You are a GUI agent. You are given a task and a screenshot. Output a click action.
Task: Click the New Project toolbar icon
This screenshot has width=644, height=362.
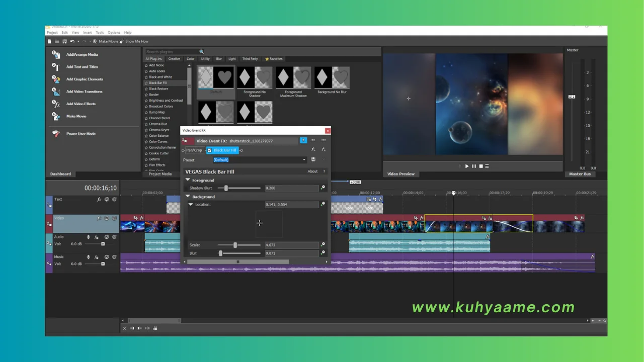[50, 41]
